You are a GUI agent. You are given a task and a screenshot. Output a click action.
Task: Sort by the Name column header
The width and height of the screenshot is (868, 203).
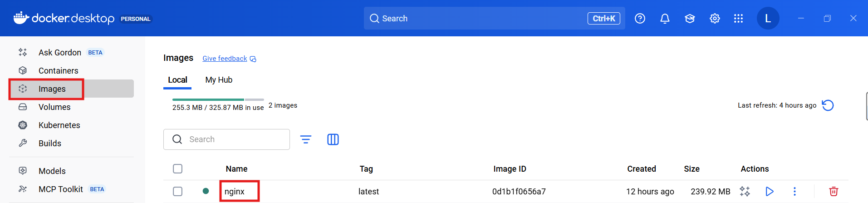tap(237, 169)
